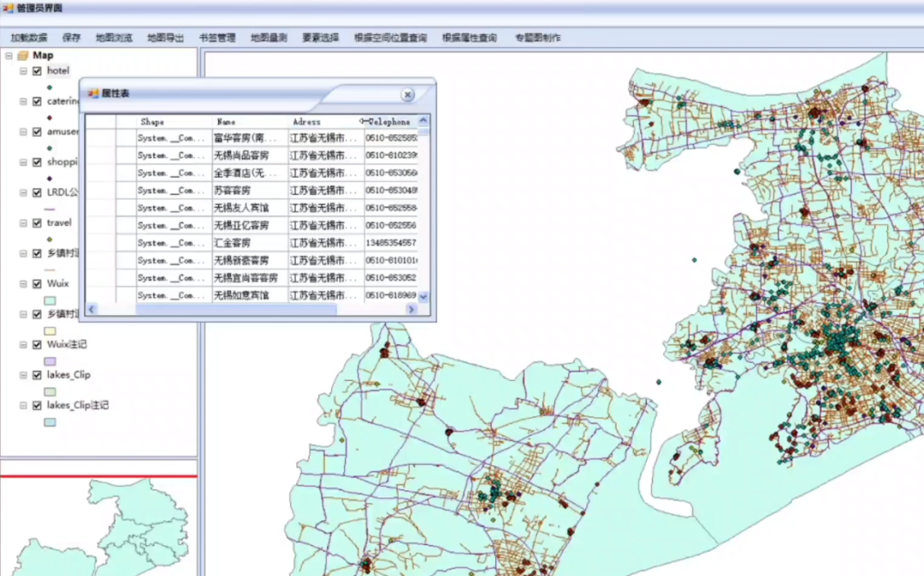Collapse the travel layer node
Image resolution: width=924 pixels, height=576 pixels.
pos(24,223)
